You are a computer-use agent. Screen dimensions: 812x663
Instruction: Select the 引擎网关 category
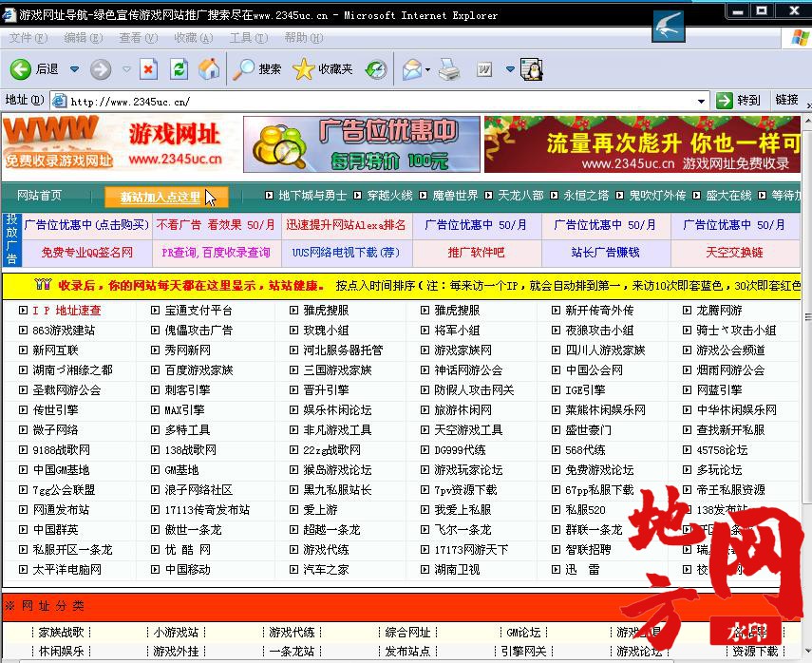523,651
